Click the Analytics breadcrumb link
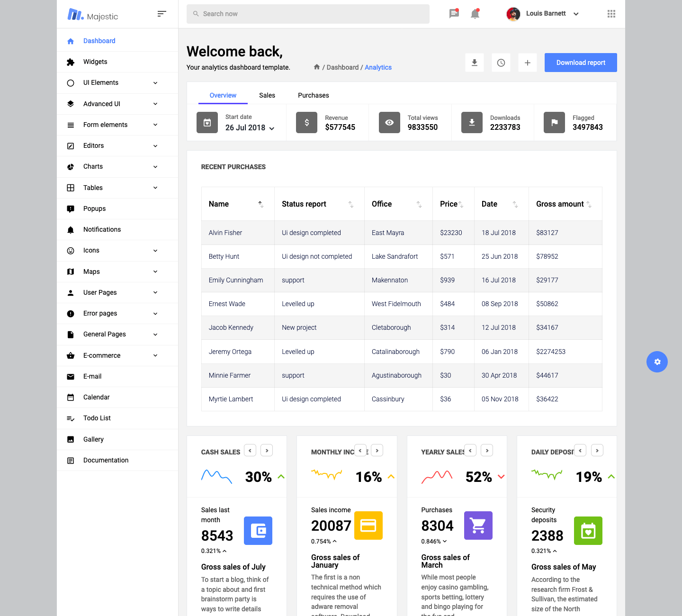Screen dimensions: 682x616 pos(378,67)
